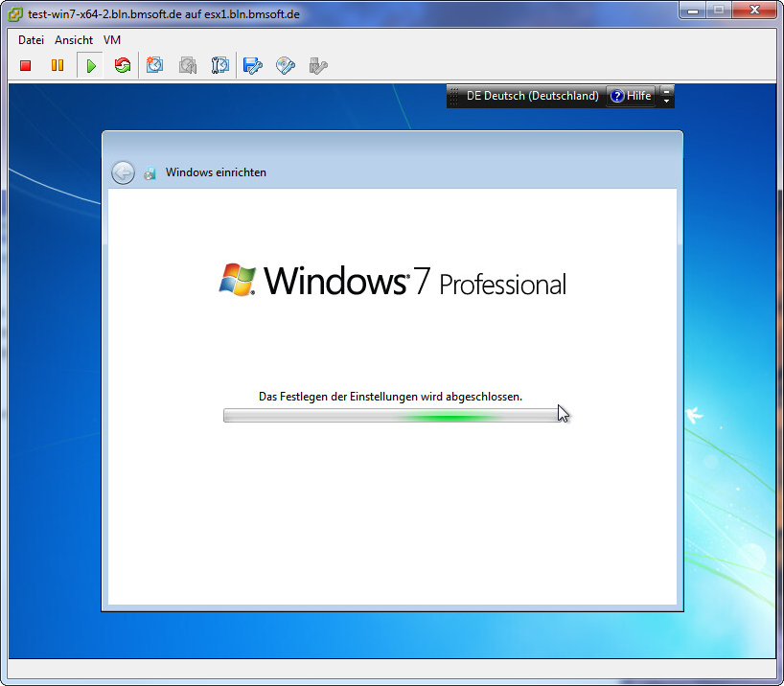Minimize the VM console window
Viewport: 784px width, 686px height.
click(x=693, y=11)
